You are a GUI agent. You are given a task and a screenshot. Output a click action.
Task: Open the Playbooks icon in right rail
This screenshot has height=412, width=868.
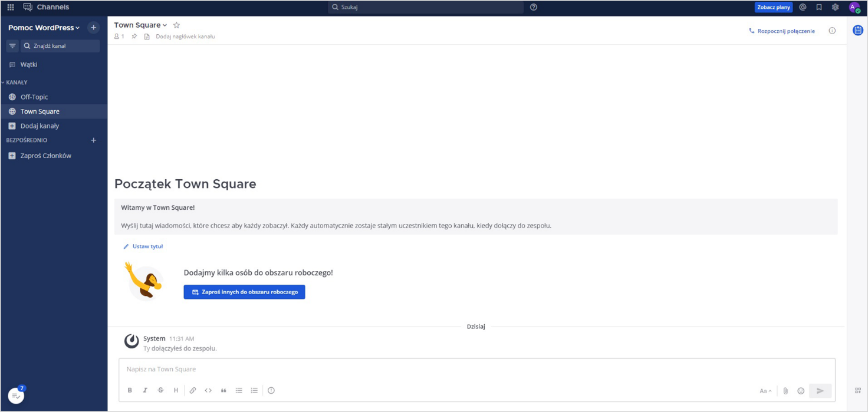pos(857,30)
